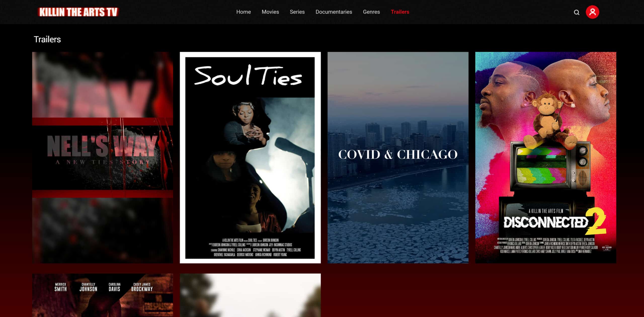
Task: Click the Trailers page heading
Action: 47,39
